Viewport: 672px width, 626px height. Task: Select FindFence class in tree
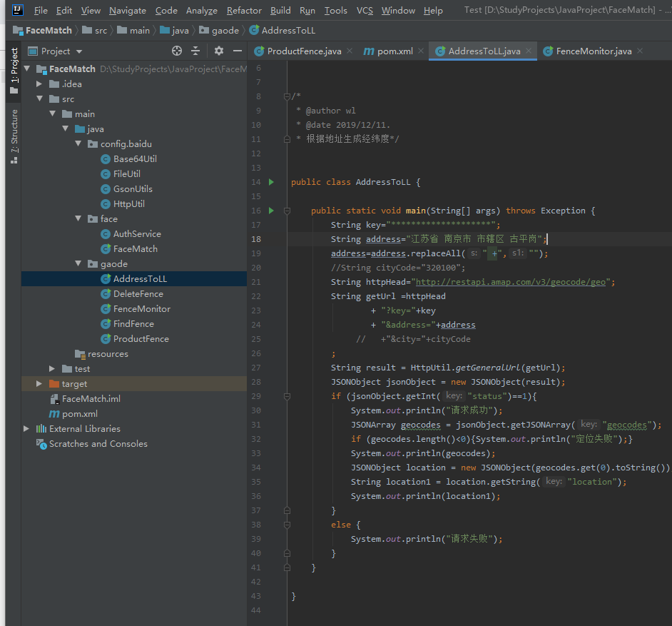[133, 324]
